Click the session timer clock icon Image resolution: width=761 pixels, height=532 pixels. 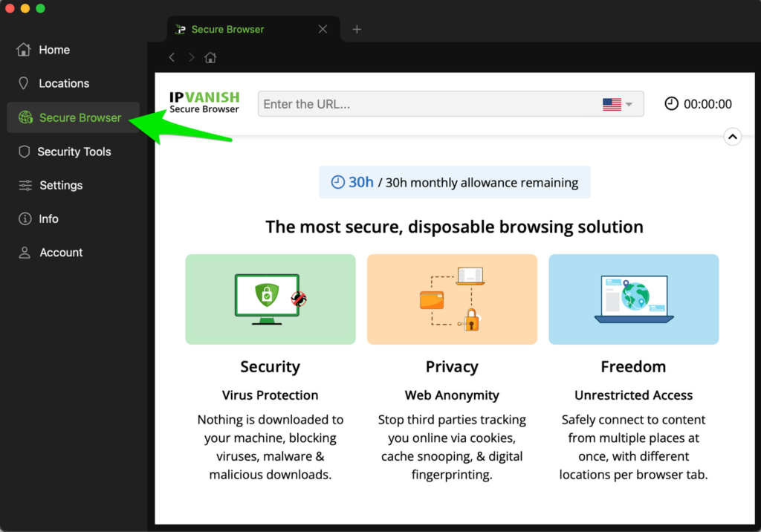coord(671,103)
